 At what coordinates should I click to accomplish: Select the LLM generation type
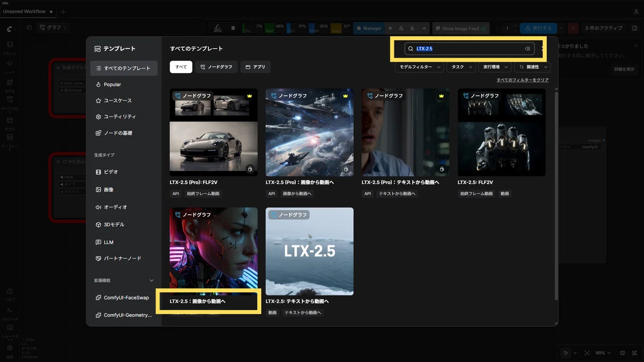coord(124,242)
